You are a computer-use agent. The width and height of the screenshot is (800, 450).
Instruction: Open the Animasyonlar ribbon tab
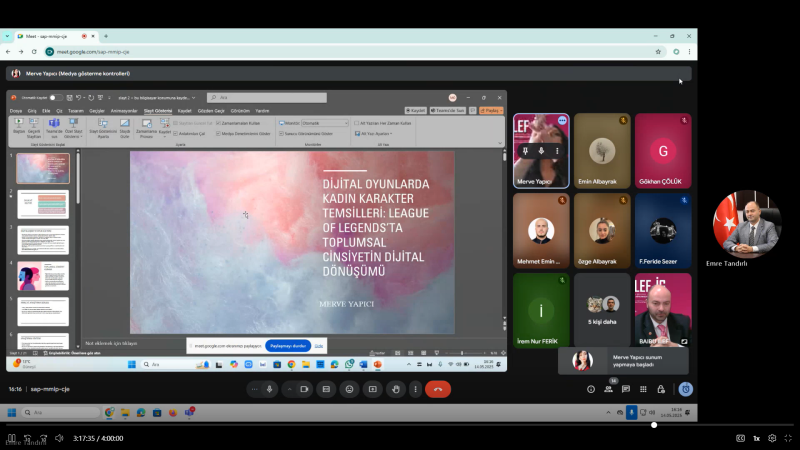[124, 110]
